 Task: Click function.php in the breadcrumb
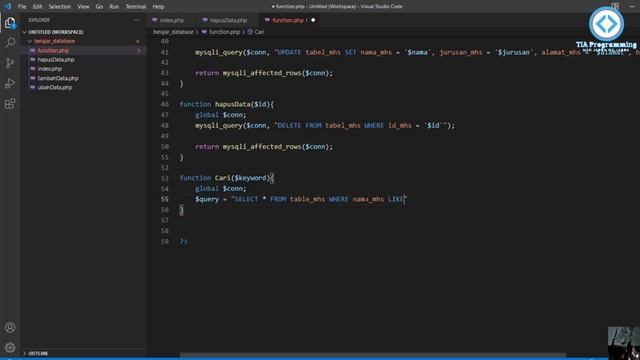pyautogui.click(x=224, y=32)
